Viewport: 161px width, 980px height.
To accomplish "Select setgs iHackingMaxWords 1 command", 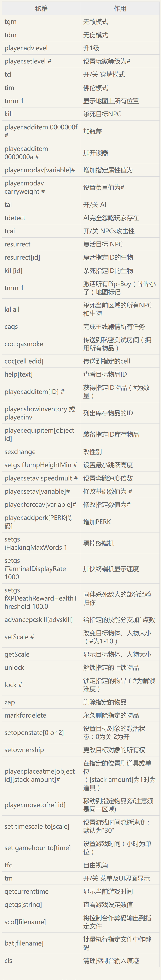I will point(36,543).
